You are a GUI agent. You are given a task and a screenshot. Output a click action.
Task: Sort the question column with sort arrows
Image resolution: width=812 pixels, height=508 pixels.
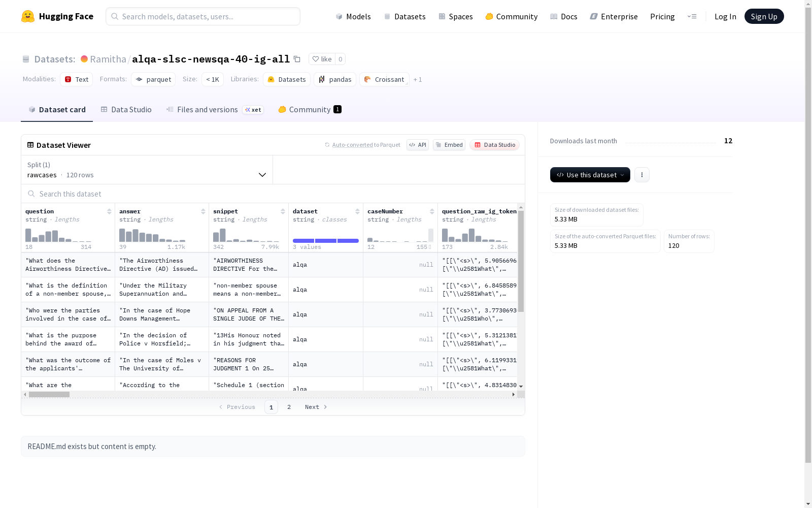click(109, 211)
